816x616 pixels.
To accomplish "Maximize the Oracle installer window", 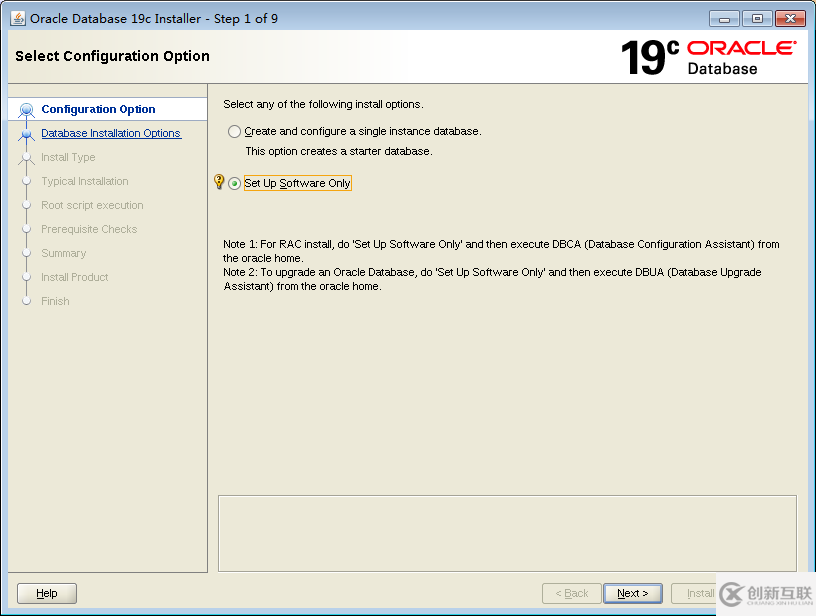I will [x=757, y=19].
